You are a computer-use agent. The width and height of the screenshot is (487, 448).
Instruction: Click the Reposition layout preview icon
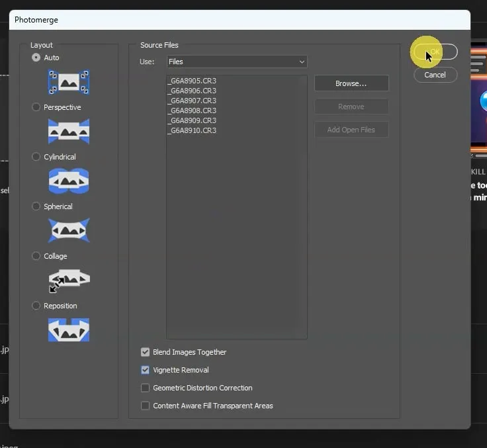[69, 330]
